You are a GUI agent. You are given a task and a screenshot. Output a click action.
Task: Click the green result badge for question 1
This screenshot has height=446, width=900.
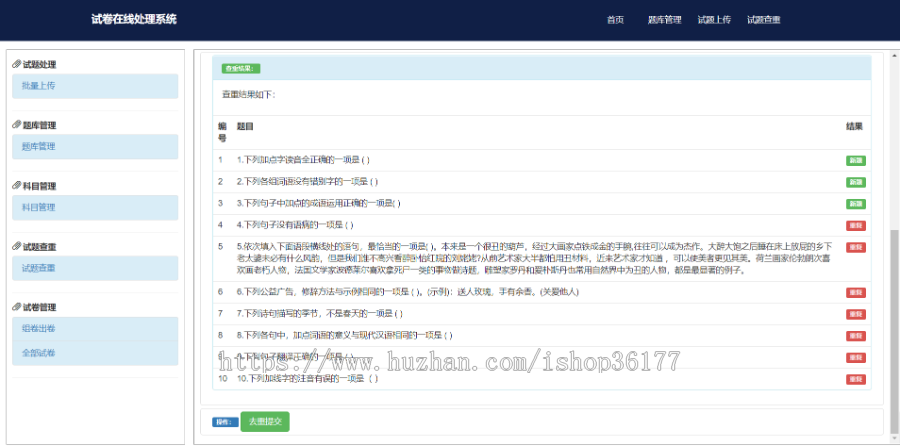pos(856,161)
